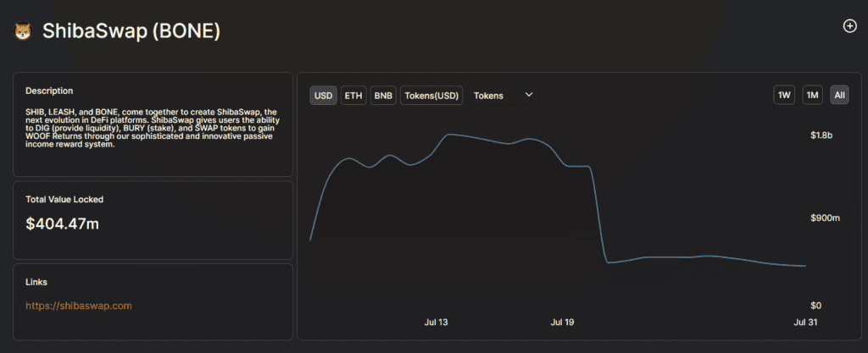Switch chart denomination to BNB
Screen dimensions: 868x353
384,96
